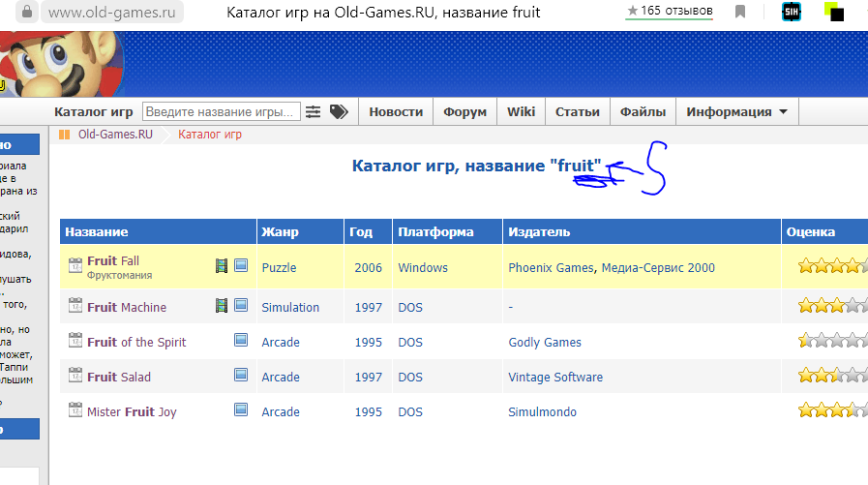Focus the game name search field
The height and width of the screenshot is (485, 868).
click(x=221, y=112)
